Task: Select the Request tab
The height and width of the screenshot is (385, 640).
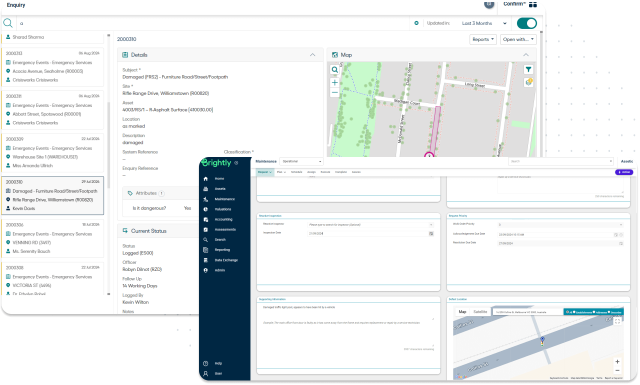Action: 265,172
